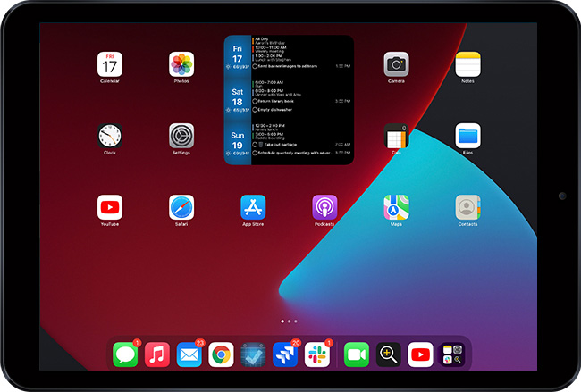Open the Podcasts app
Viewport: 581px width, 392px height.
tap(324, 207)
